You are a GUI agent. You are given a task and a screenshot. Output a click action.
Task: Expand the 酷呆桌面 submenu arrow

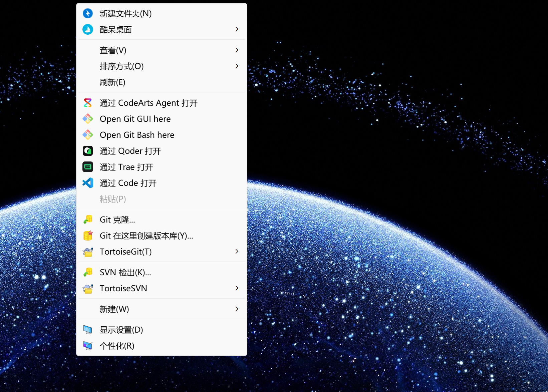[x=237, y=29]
